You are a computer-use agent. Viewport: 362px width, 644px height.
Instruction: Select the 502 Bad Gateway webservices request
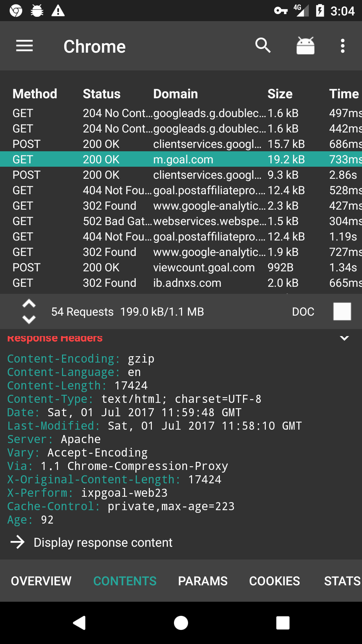(x=181, y=221)
